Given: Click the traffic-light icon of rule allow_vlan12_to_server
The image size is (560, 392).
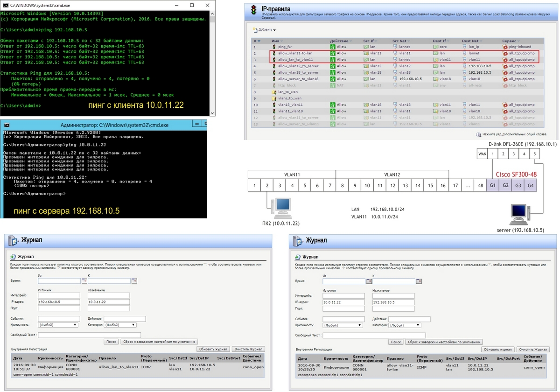Looking at the screenshot, I should [x=274, y=66].
